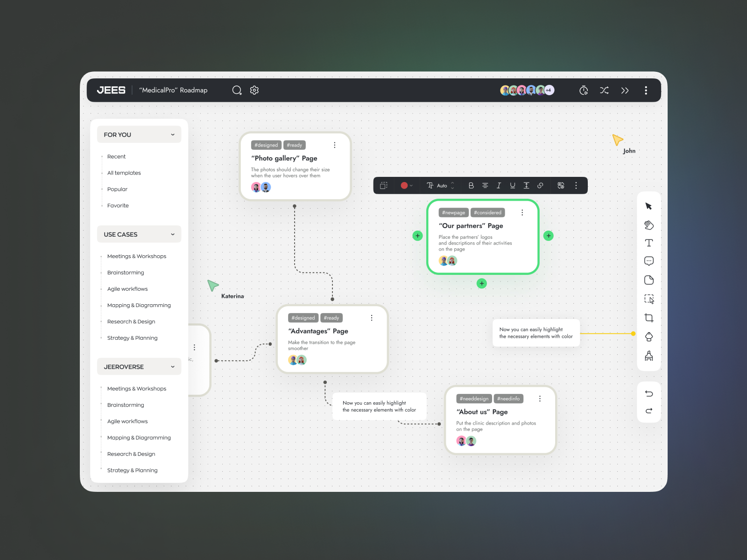Open the Advantages card options menu

click(x=372, y=318)
